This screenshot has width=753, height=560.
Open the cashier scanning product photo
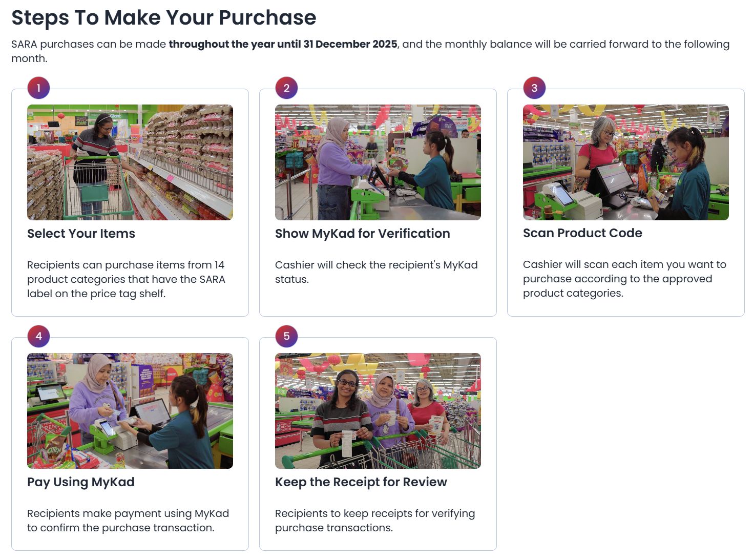(x=626, y=162)
